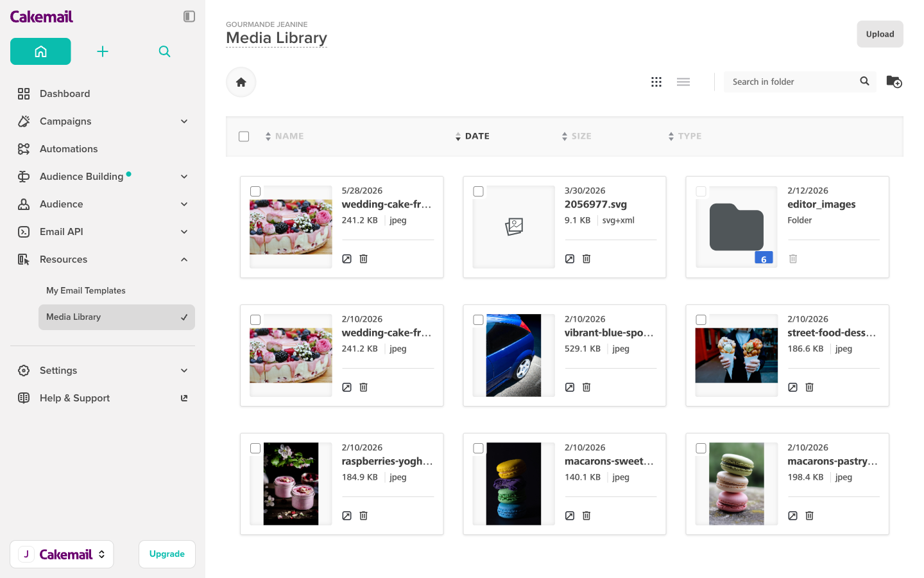Screen dimensions: 924x578
Task: Check the vibrant-blue-spo checkbox
Action: (x=478, y=320)
